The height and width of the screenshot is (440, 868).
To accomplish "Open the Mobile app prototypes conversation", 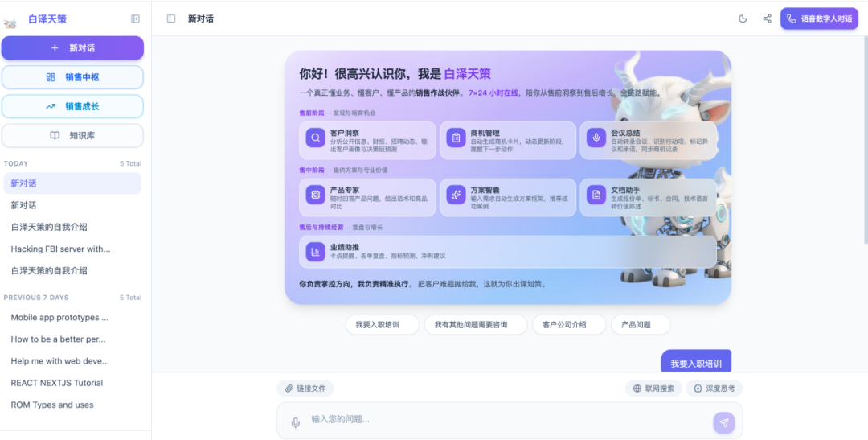I will tap(72, 318).
